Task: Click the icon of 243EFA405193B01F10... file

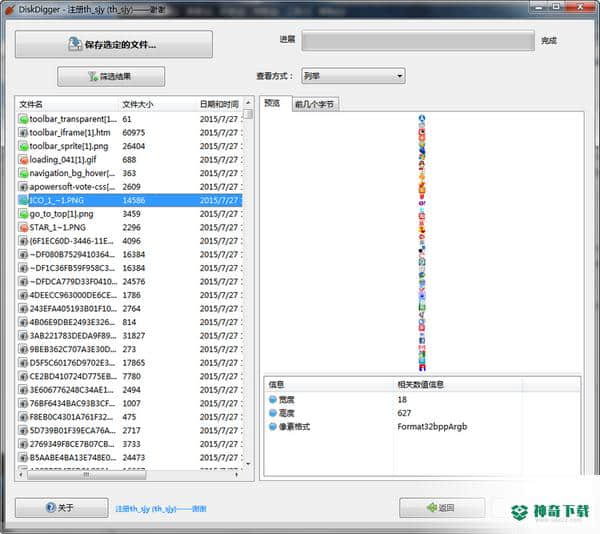Action: (23, 309)
